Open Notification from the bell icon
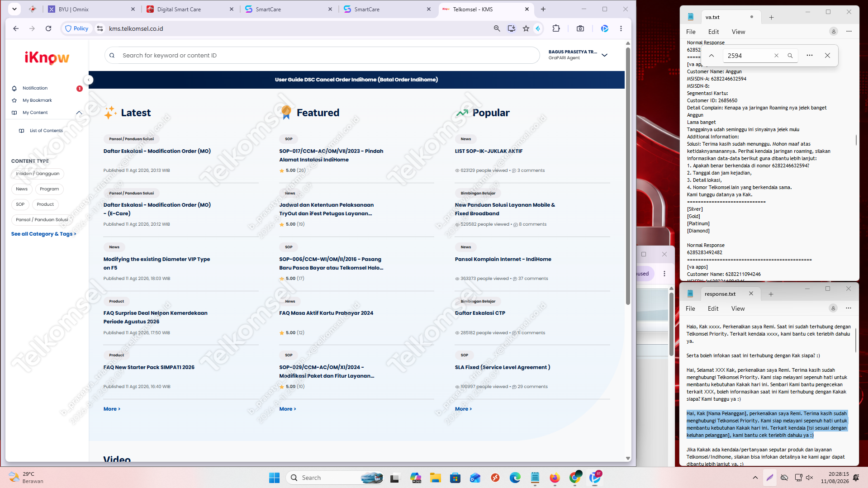The width and height of the screenshot is (868, 488). point(14,88)
